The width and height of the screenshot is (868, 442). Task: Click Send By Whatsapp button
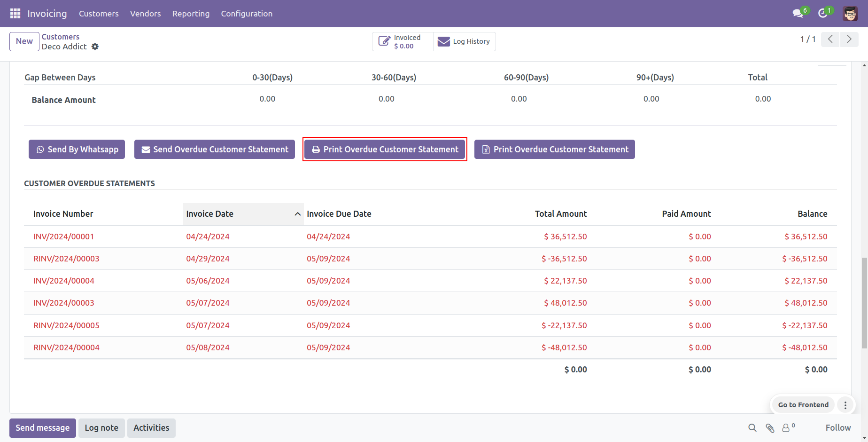(x=77, y=150)
